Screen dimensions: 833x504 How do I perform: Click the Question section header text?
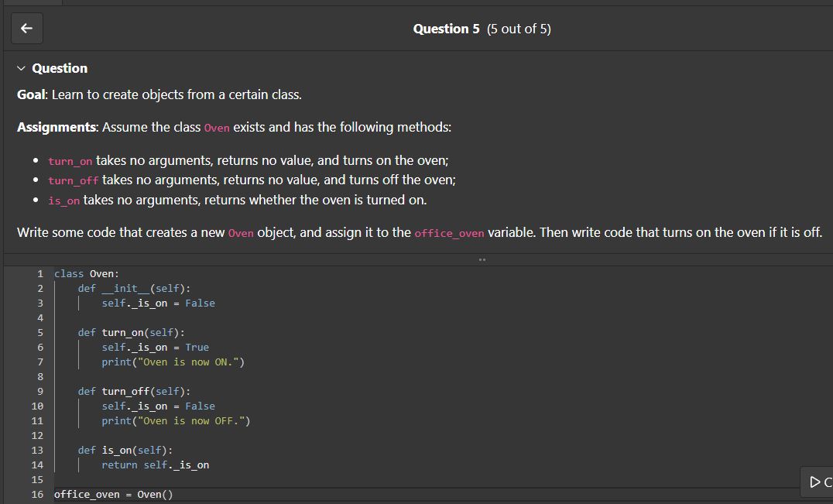[59, 68]
